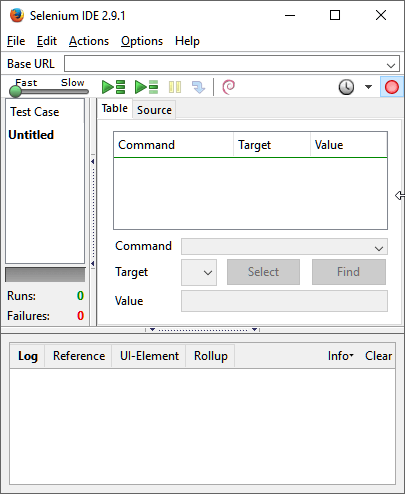Minimize the Selenium IDE window
This screenshot has height=494, width=405.
click(290, 15)
